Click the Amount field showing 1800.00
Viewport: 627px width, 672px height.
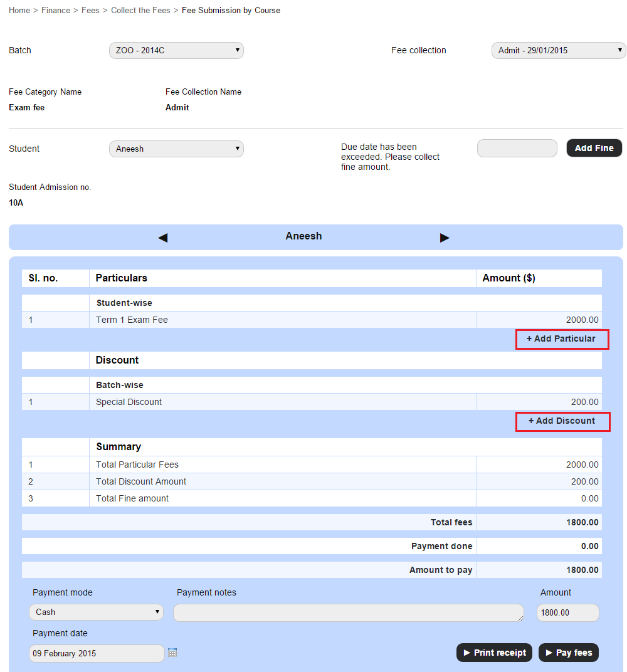(x=567, y=612)
